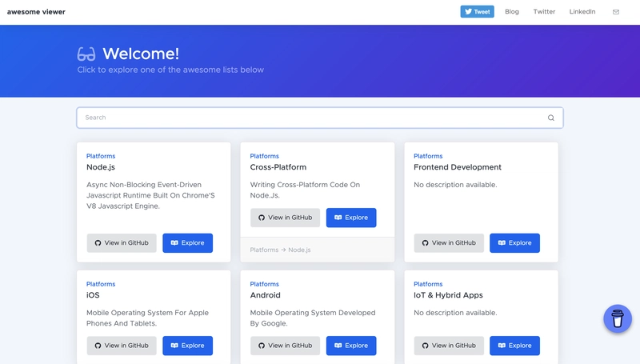640x364 pixels.
Task: Explore the Frontend Development list
Action: (515, 243)
